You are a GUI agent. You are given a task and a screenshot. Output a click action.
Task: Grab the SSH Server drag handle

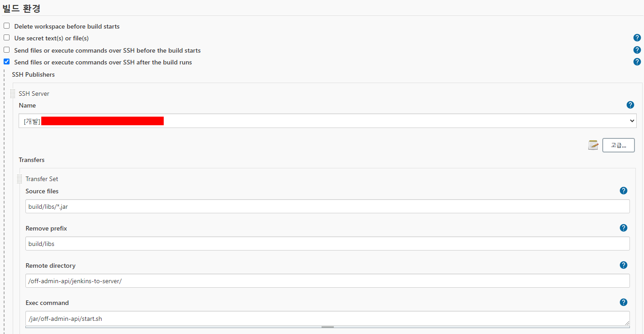(13, 93)
